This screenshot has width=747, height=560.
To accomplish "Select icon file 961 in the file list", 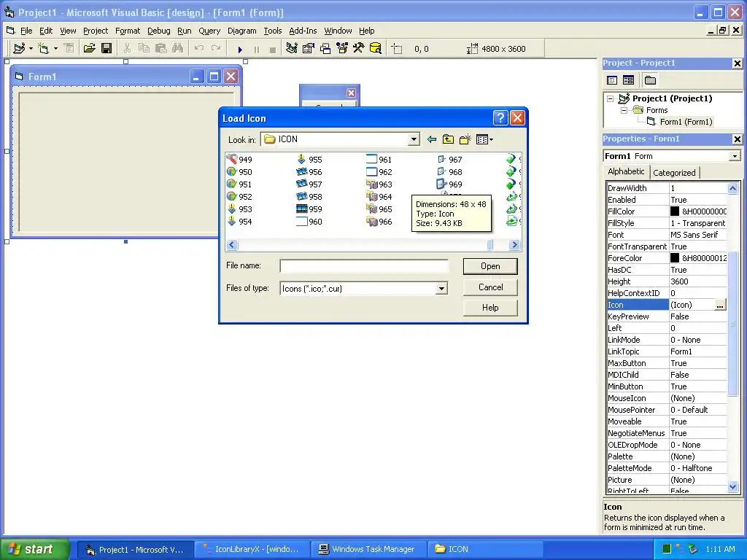I will (379, 160).
